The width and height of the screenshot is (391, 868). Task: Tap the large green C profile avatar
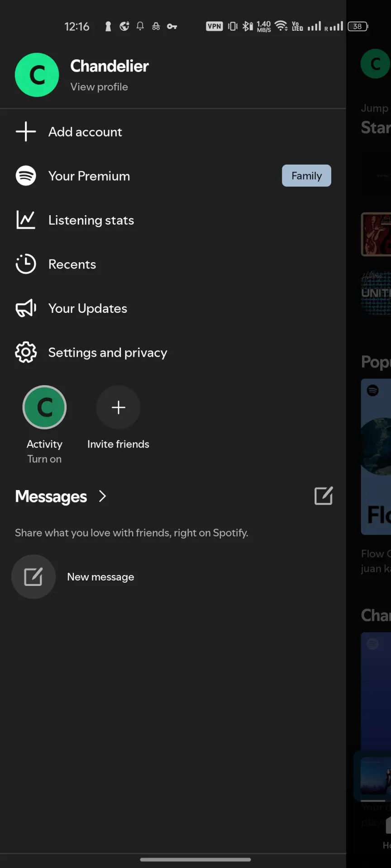pyautogui.click(x=37, y=75)
